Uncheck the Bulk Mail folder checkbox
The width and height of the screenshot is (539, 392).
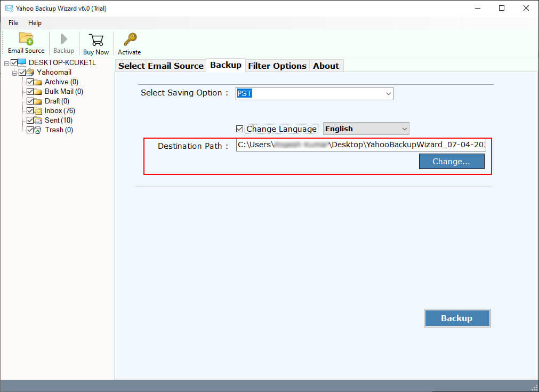pos(30,92)
